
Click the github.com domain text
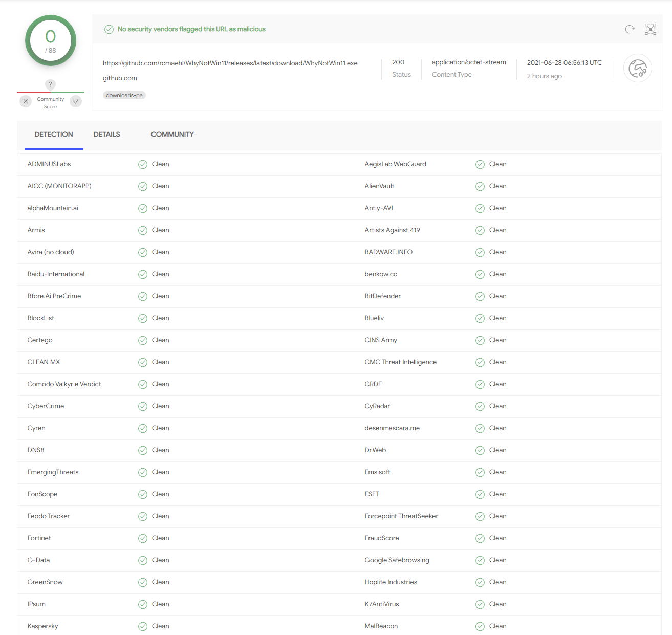[x=120, y=78]
